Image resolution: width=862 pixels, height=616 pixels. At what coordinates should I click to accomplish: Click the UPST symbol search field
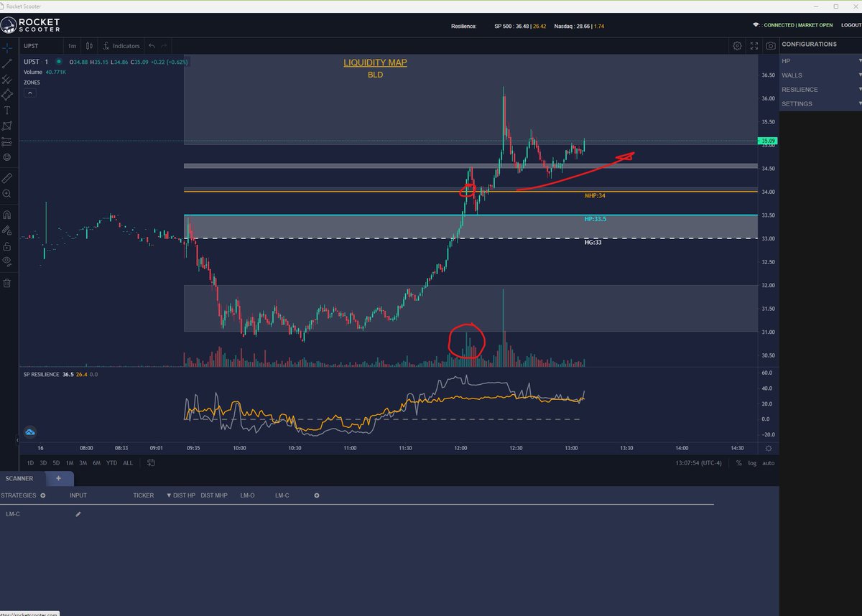[x=40, y=46]
